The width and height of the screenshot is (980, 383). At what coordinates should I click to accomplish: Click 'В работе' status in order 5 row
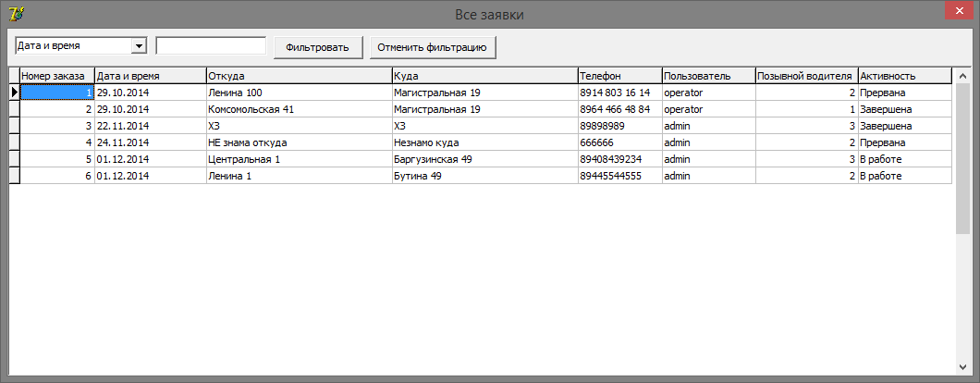905,159
